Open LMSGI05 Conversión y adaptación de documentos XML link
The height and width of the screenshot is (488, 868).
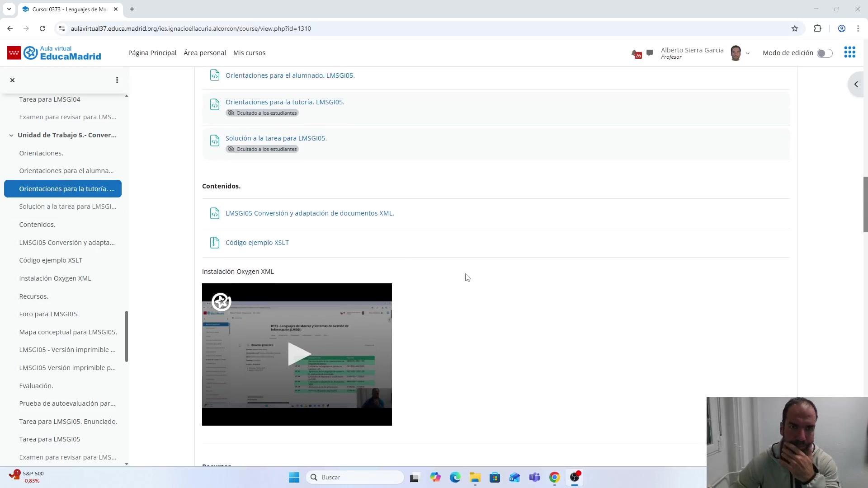point(309,213)
